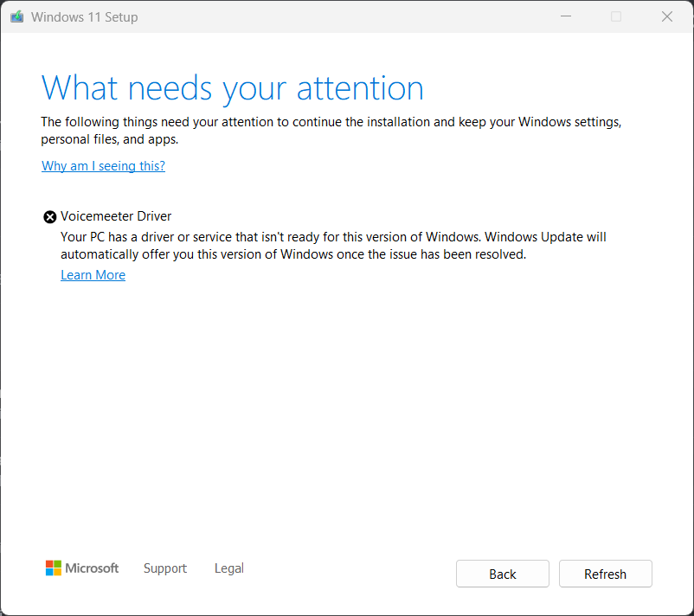
Task: Click the yellow square in the Microsoft logo
Action: click(x=57, y=572)
